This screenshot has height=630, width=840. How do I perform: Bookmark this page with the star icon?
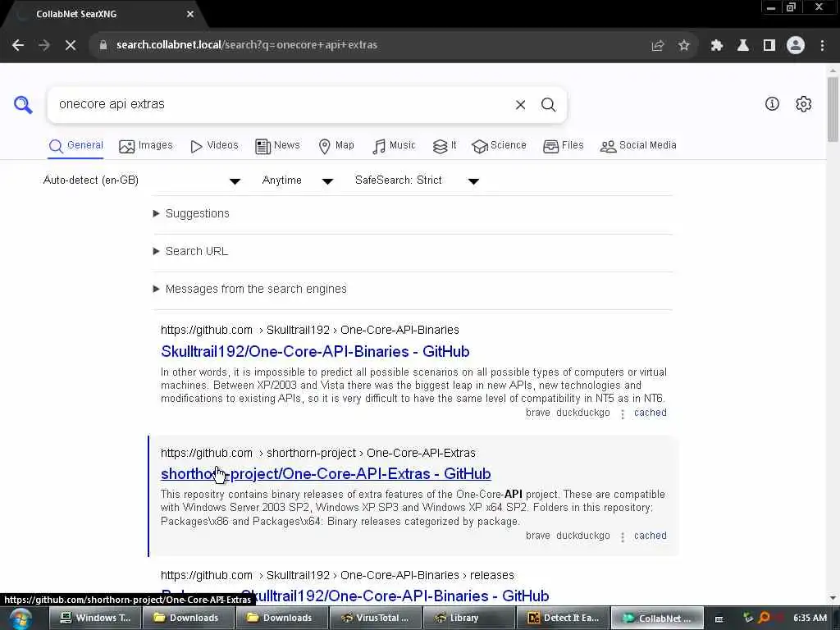[684, 46]
